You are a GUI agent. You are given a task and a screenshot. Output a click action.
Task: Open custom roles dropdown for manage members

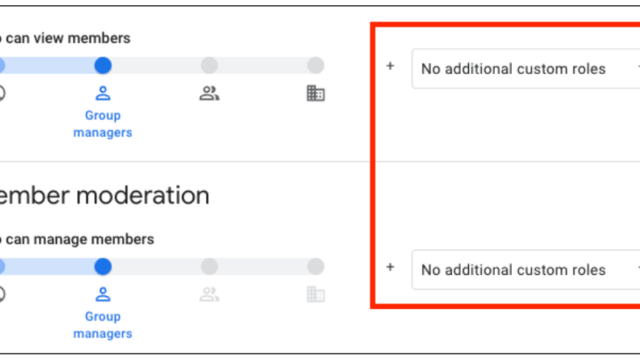pyautogui.click(x=526, y=270)
